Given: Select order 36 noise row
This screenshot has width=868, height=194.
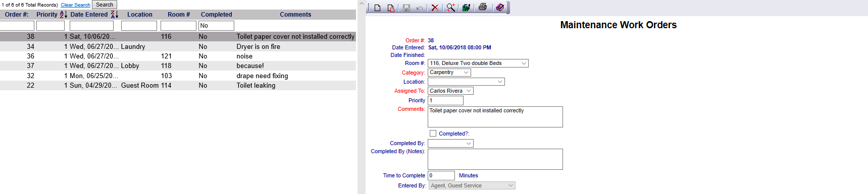Looking at the screenshot, I should click(178, 56).
